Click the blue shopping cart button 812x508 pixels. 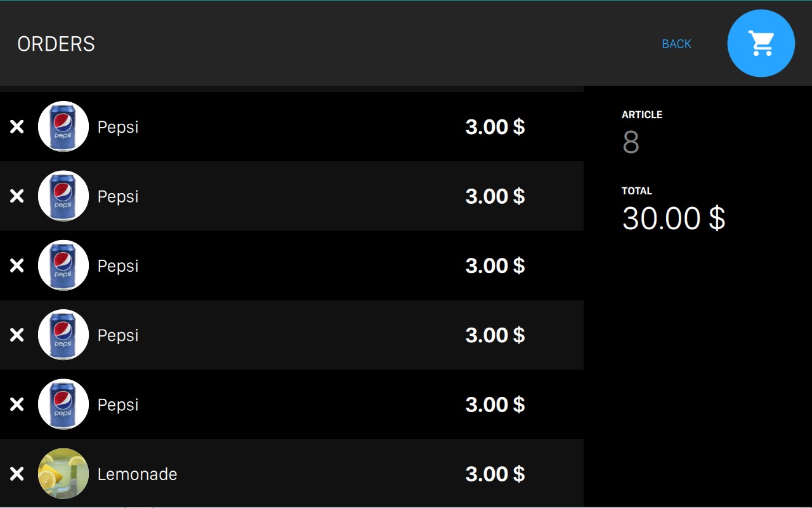point(761,43)
